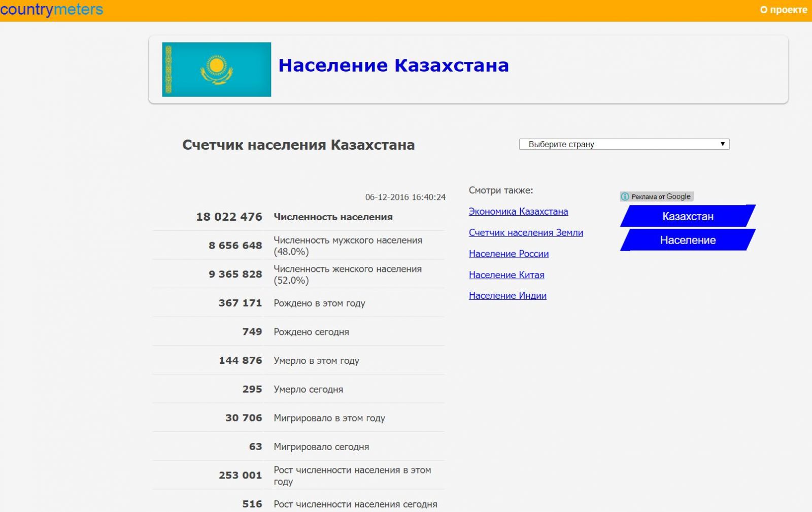Image resolution: width=812 pixels, height=512 pixels.
Task: Open the 'Население Китая' link
Action: pyautogui.click(x=506, y=275)
